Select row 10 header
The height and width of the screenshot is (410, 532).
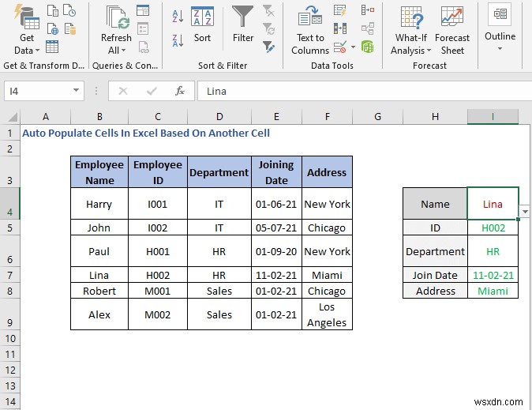click(x=9, y=338)
